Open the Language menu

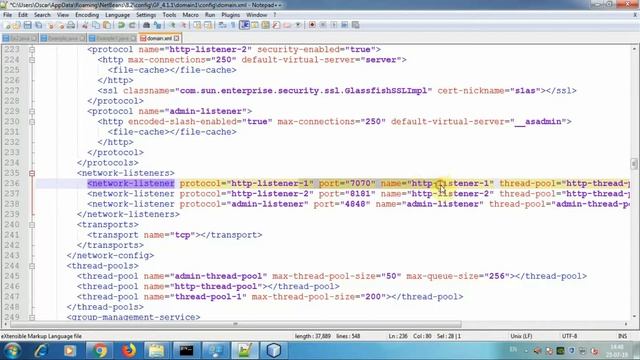pos(117,15)
